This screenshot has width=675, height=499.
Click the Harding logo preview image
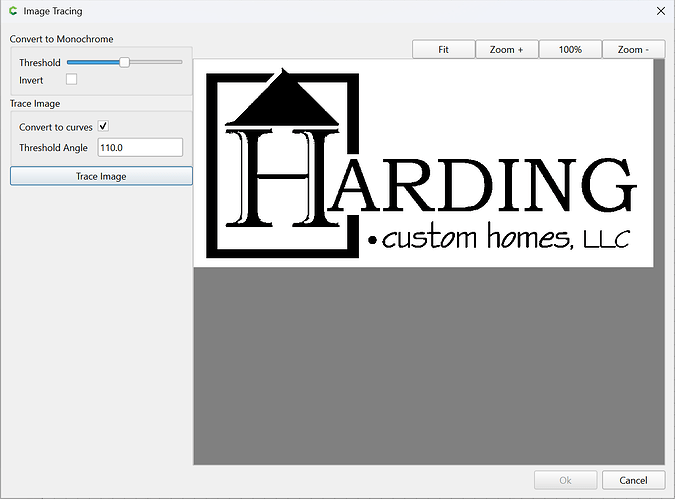tap(423, 163)
